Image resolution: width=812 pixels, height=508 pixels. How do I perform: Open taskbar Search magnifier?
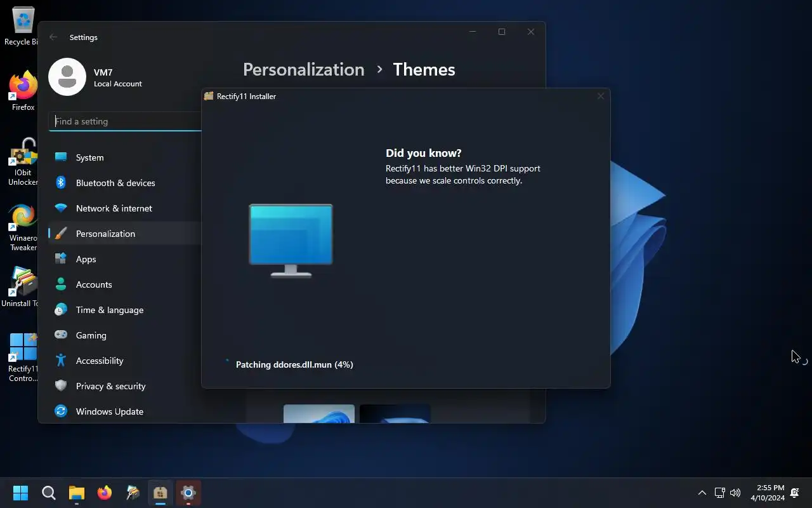click(49, 493)
